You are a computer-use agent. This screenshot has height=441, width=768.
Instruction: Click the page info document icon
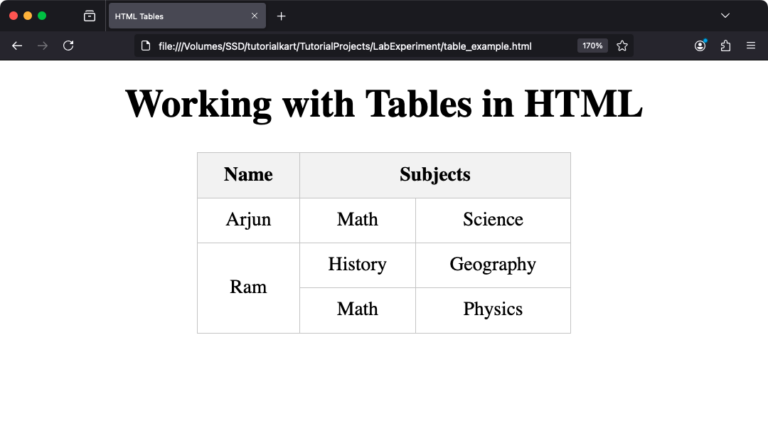pos(145,46)
